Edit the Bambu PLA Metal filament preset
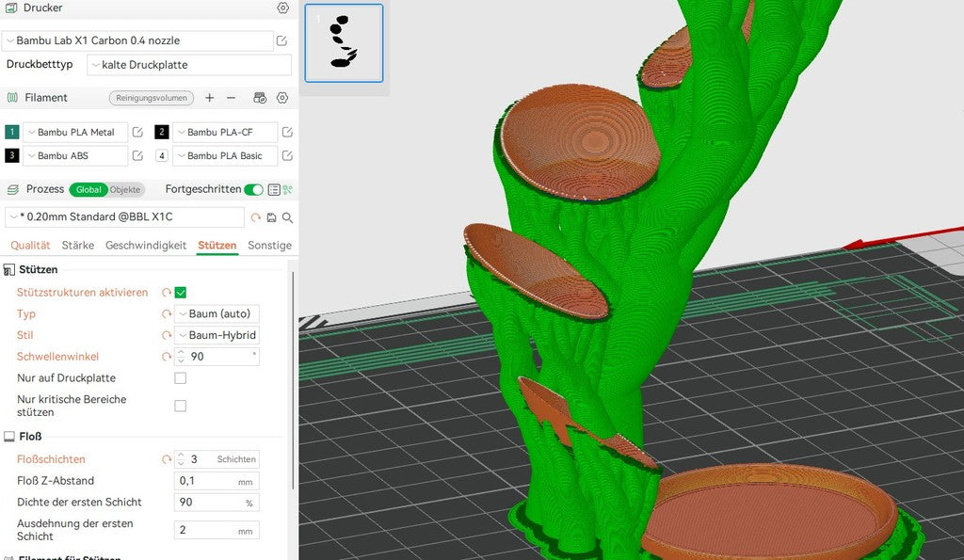Screen dimensions: 964x560 (137, 132)
